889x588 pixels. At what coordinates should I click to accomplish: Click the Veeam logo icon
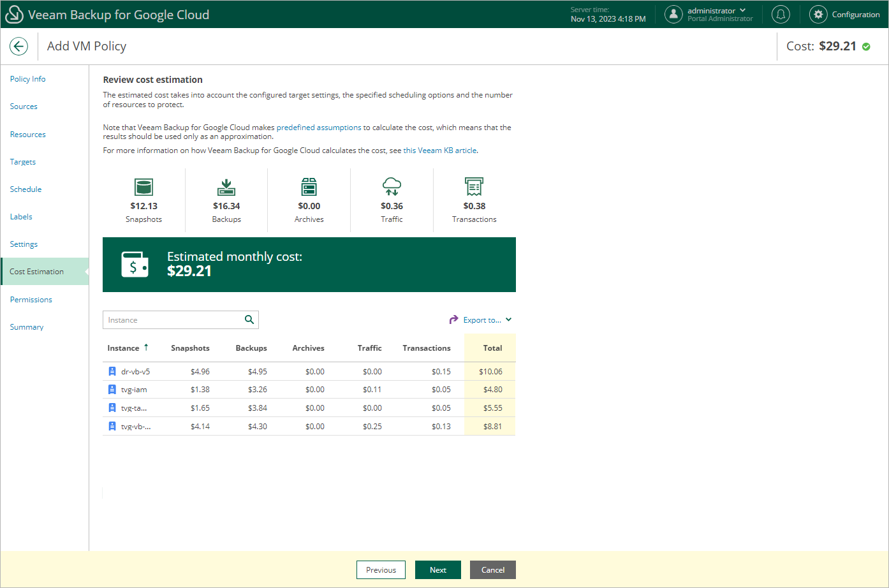pos(13,14)
